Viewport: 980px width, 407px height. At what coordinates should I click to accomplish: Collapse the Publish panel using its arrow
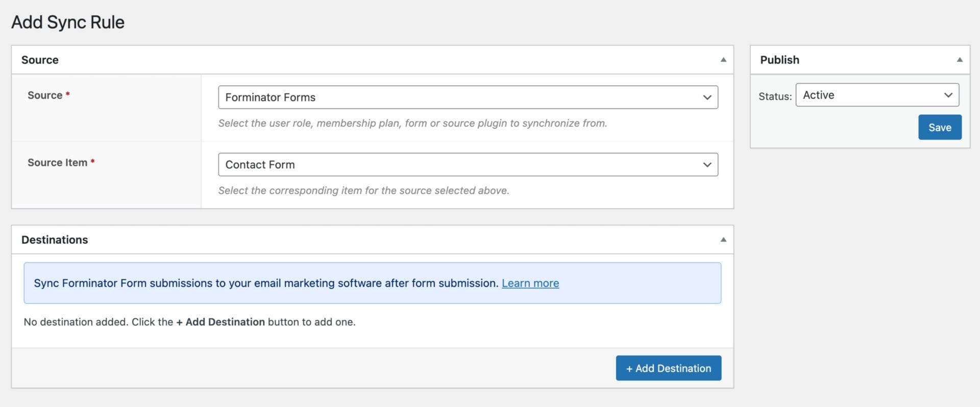pos(960,60)
